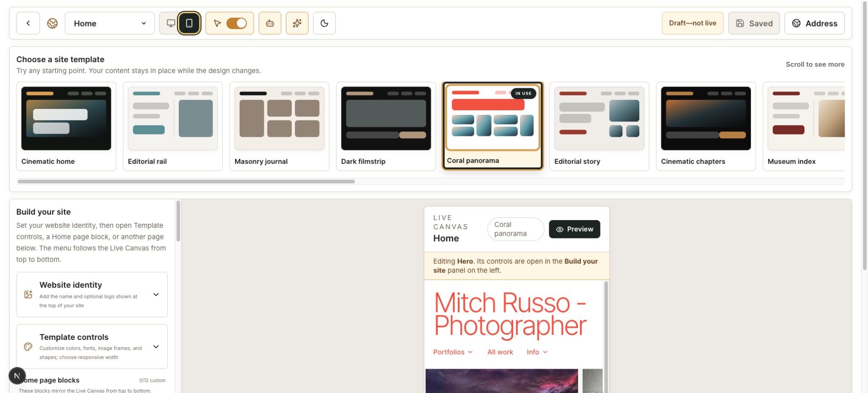Toggle dark mode with the moon icon

click(324, 23)
